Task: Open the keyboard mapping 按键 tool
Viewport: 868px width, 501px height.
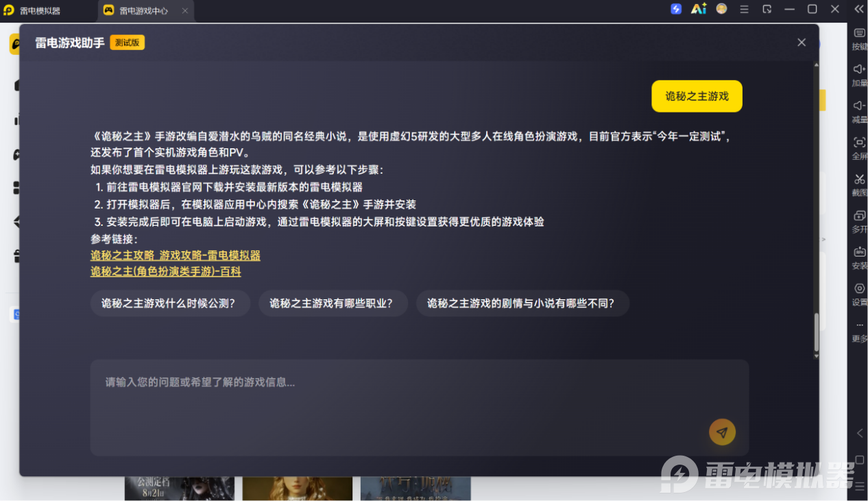Action: pos(859,39)
